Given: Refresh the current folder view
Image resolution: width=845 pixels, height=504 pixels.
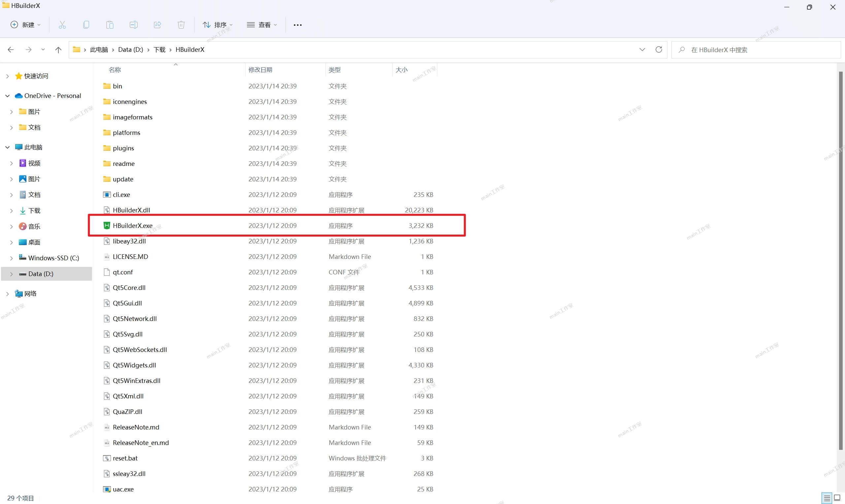Looking at the screenshot, I should (x=659, y=49).
